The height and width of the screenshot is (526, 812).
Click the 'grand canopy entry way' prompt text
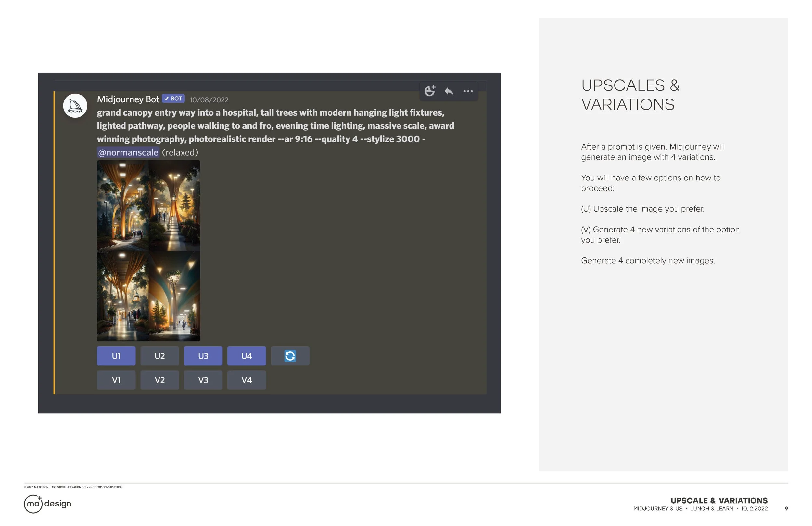pos(275,126)
